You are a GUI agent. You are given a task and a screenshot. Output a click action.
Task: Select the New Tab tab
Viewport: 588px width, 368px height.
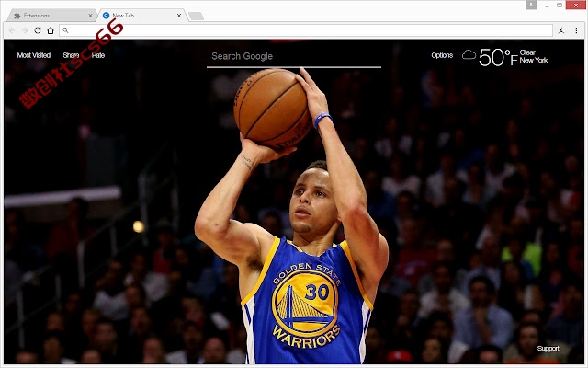pyautogui.click(x=141, y=16)
